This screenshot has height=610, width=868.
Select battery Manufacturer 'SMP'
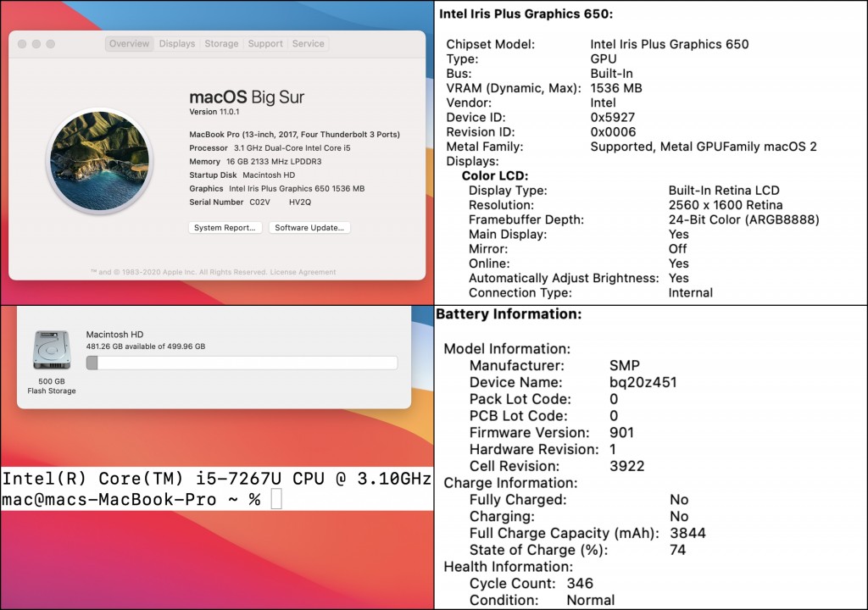coord(625,365)
